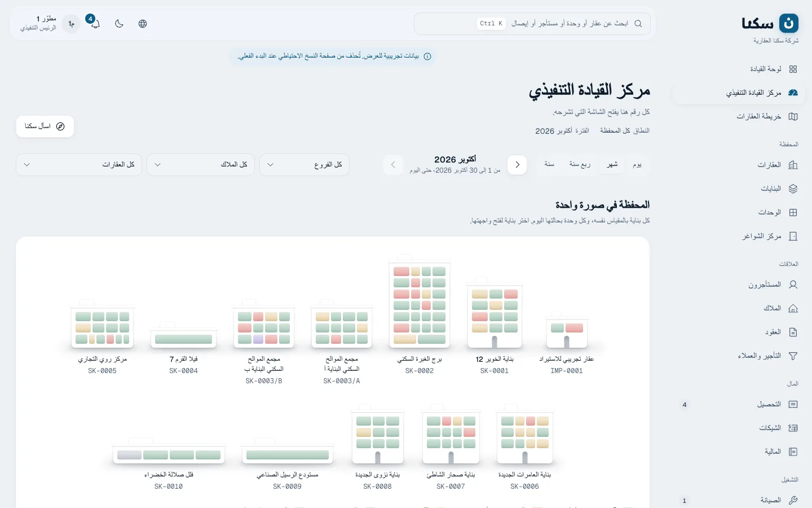Select مركز القيادة التنفيذي menu item
Screen dimensions: 812x508
pos(739,93)
